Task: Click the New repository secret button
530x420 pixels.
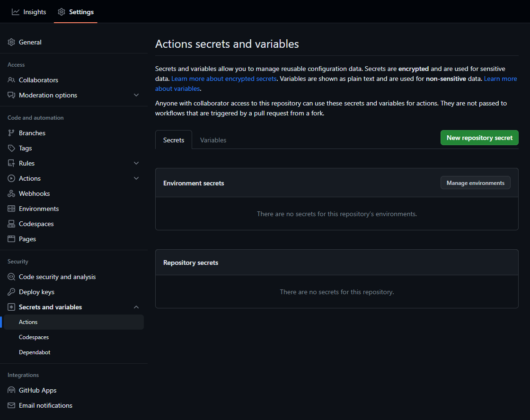Action: click(x=479, y=138)
